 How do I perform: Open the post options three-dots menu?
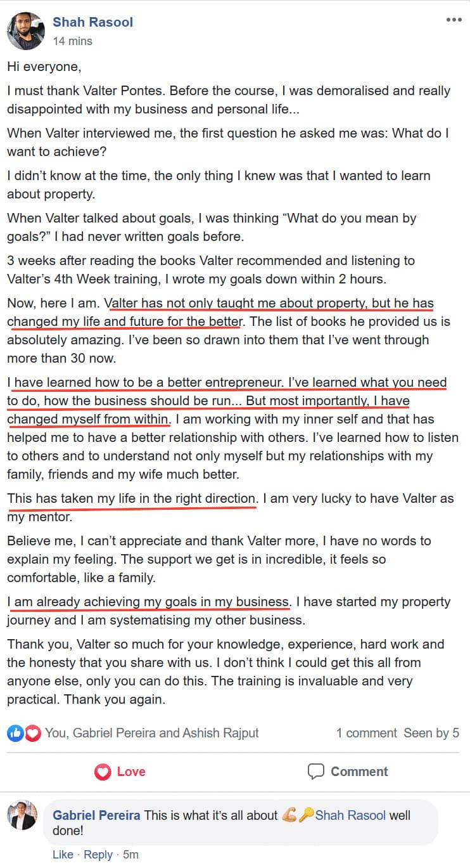pos(454,20)
